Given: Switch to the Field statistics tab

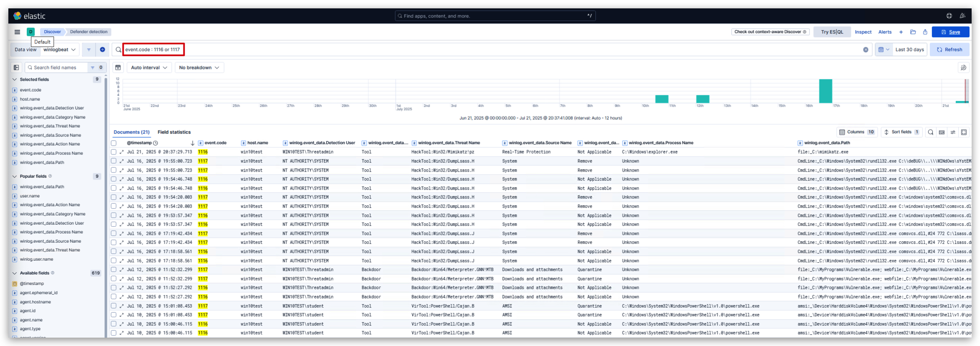Looking at the screenshot, I should coord(174,132).
